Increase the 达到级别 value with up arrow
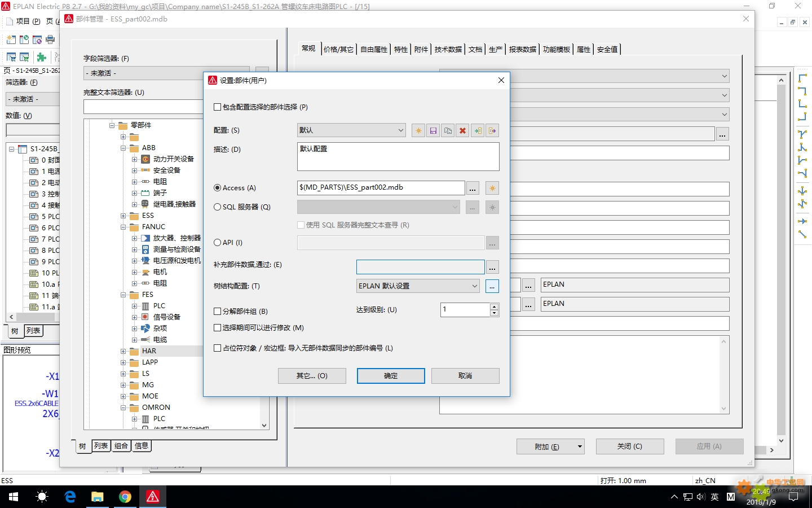 [495, 306]
